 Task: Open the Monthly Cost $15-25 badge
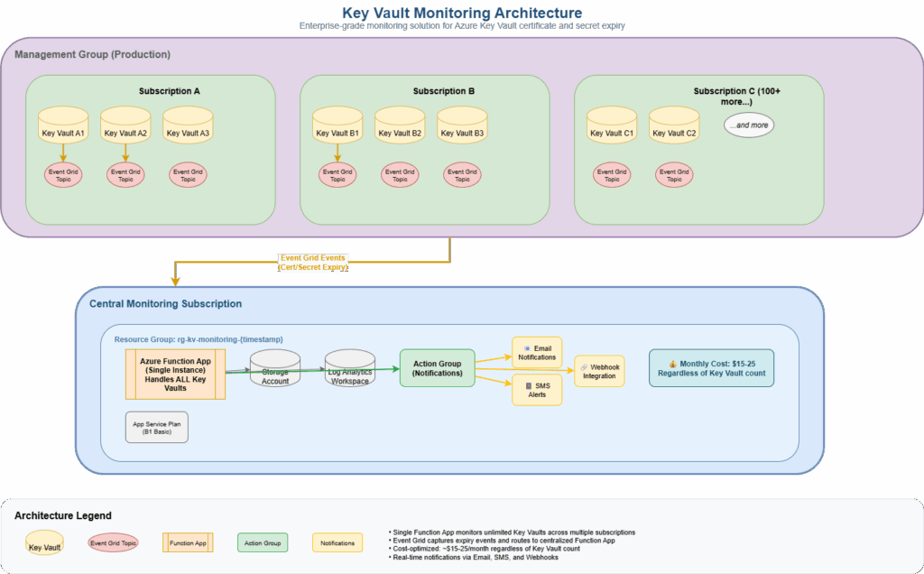pyautogui.click(x=711, y=367)
